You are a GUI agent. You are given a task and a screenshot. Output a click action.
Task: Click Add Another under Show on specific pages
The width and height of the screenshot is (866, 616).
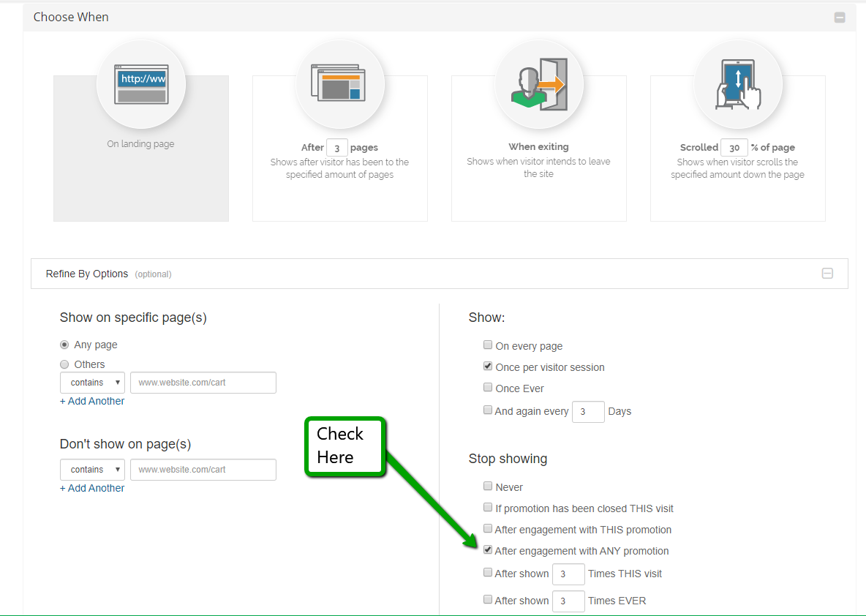[x=92, y=401]
